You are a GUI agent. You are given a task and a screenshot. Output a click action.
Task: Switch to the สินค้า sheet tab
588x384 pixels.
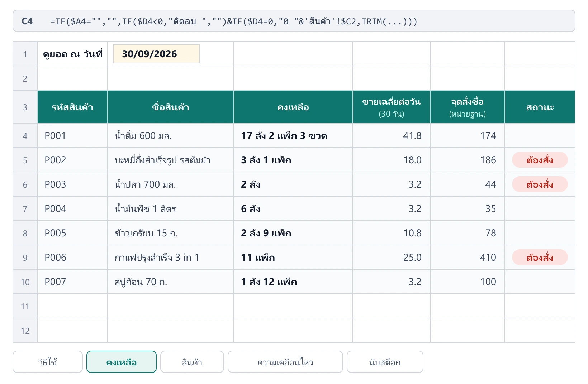point(192,362)
